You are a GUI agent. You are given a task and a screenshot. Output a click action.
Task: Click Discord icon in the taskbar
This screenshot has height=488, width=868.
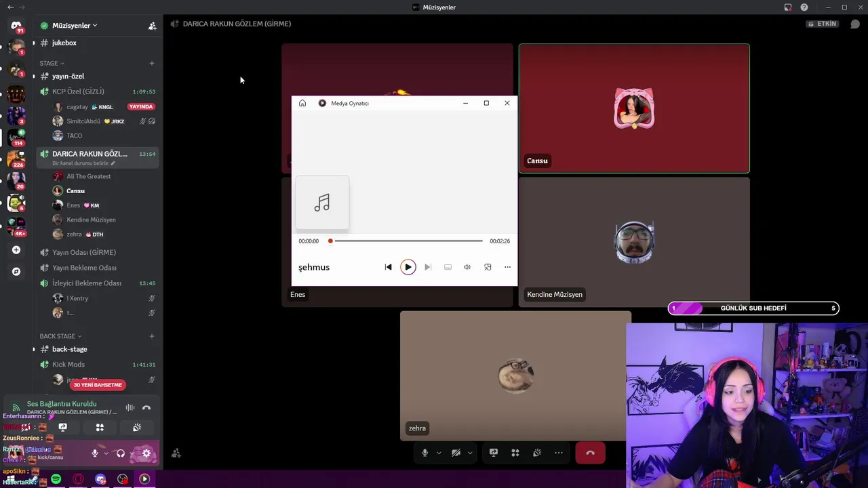pyautogui.click(x=100, y=479)
